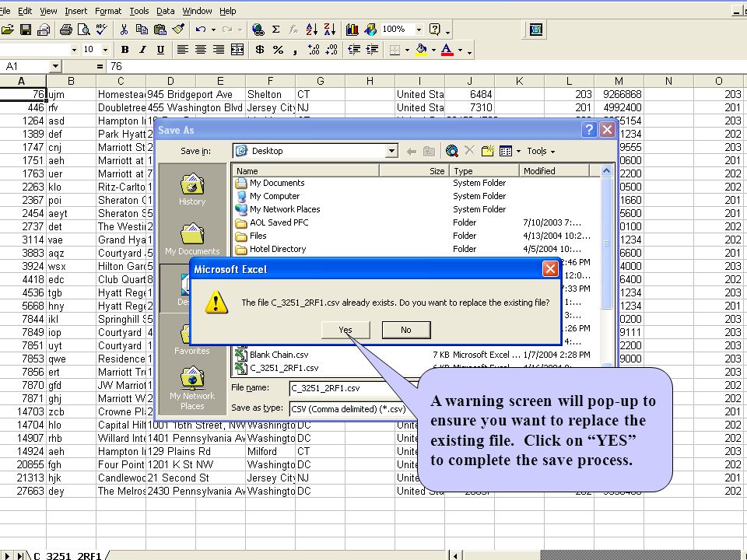Open Save in Desktop location dropdown
Screen dimensions: 747x560
coord(391,151)
